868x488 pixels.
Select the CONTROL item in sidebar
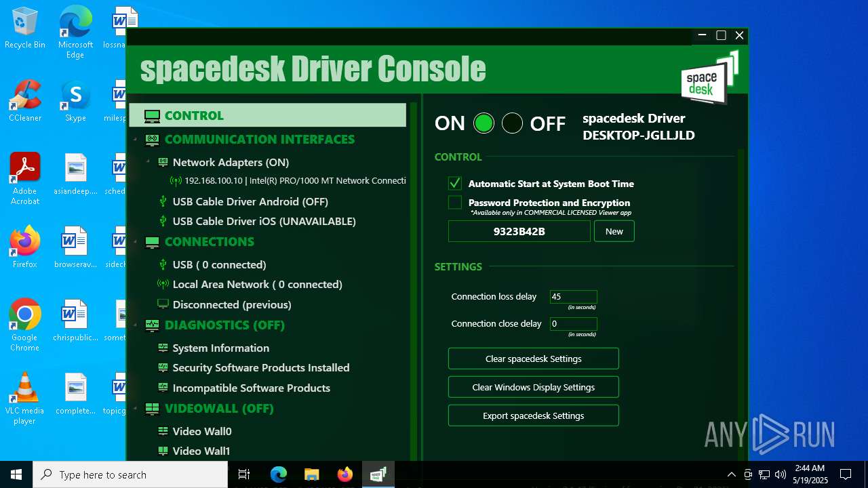(268, 115)
